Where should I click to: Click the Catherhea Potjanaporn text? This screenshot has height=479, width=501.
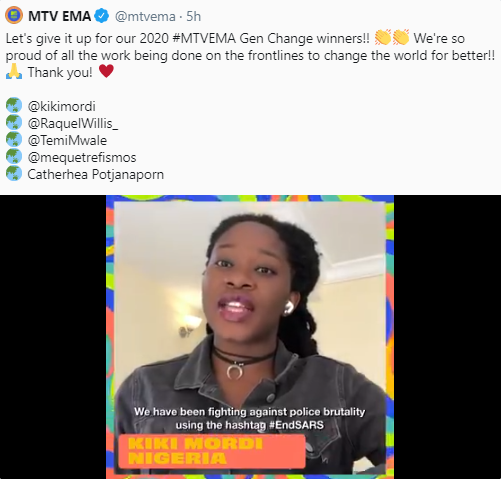(96, 175)
